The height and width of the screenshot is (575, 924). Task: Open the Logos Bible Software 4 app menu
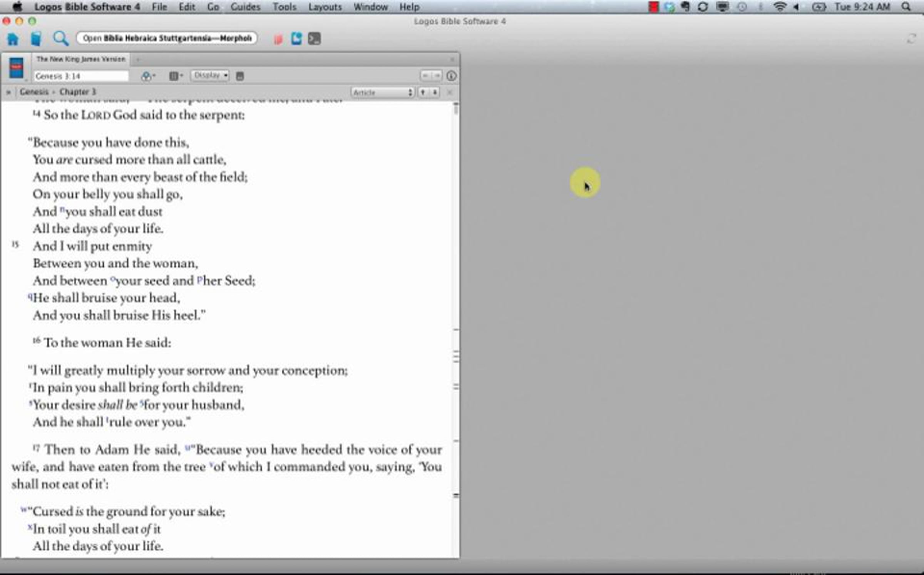coord(87,7)
